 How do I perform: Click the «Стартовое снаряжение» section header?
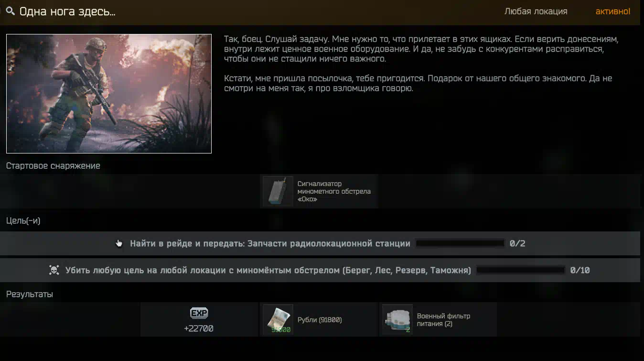pos(53,166)
